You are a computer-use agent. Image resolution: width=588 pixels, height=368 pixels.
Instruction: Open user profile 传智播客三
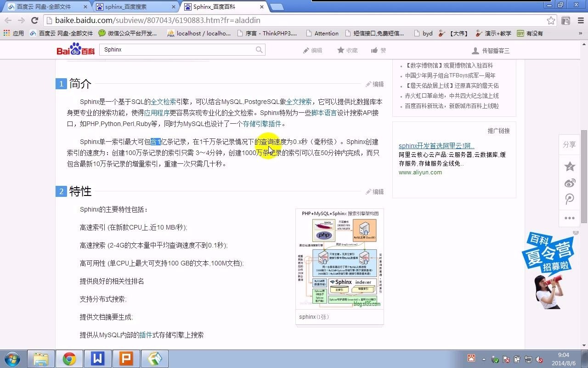pyautogui.click(x=491, y=51)
